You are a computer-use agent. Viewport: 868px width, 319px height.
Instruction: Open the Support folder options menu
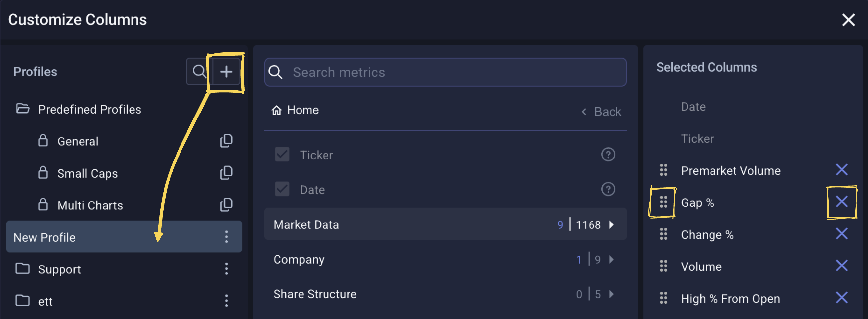226,269
